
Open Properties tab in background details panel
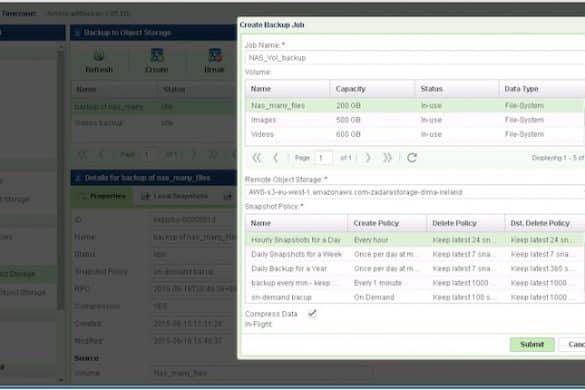[102, 196]
